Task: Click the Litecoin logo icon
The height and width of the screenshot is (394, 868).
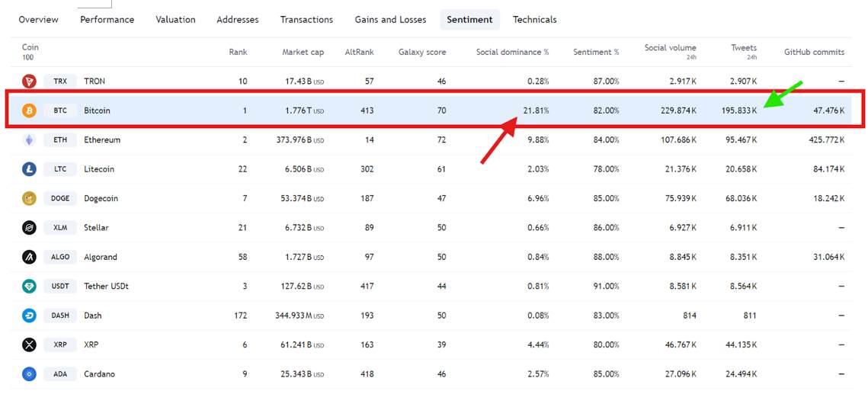Action: coord(29,169)
